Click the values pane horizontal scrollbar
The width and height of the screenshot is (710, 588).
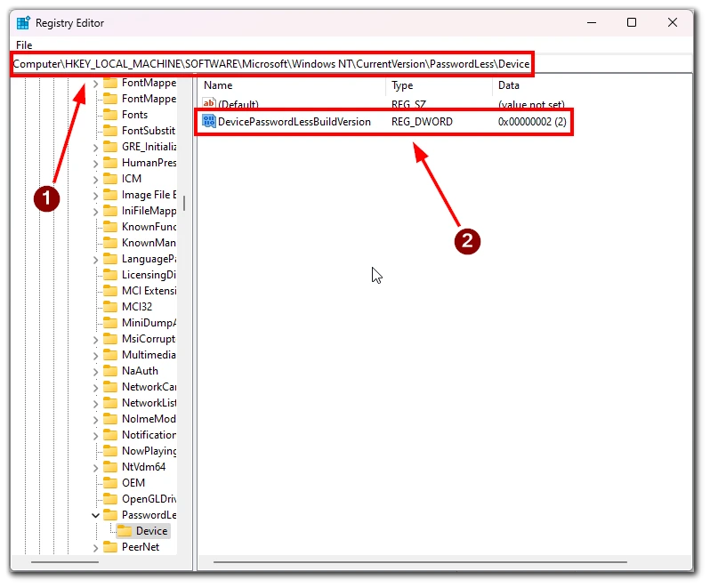420,562
